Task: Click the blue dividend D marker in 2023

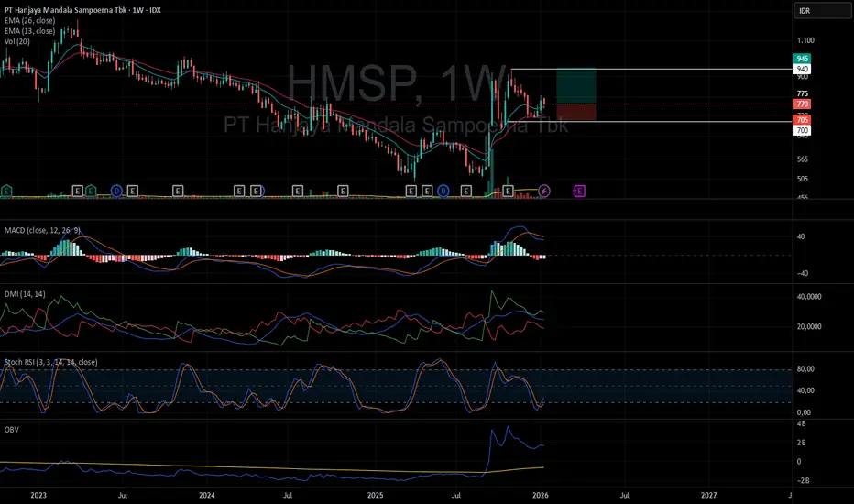Action: 116,191
